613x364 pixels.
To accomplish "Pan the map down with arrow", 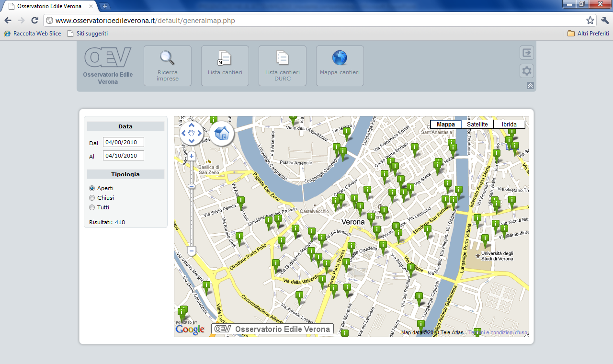I will (x=192, y=141).
